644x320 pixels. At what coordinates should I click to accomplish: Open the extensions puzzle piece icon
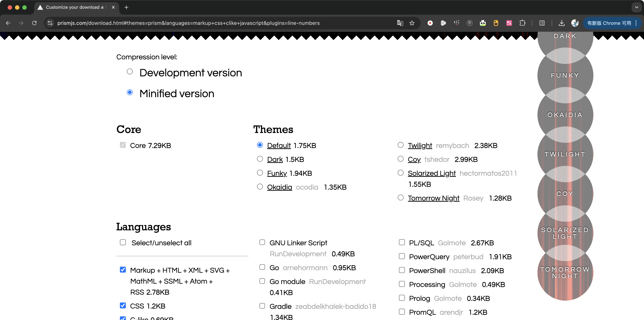point(522,23)
